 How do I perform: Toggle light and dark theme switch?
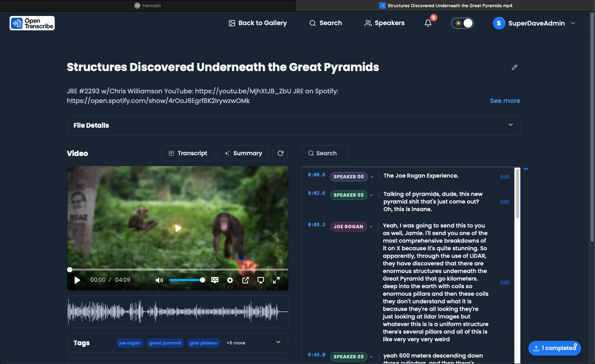[462, 23]
